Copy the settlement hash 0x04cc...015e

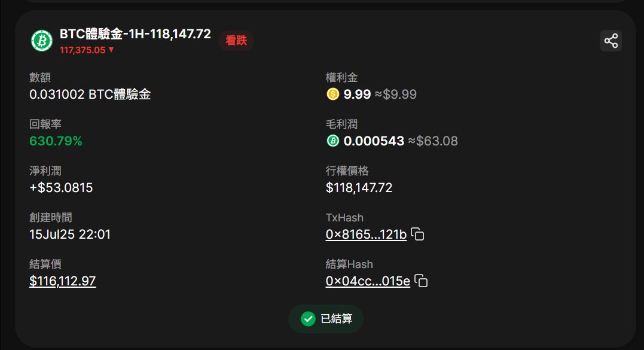click(421, 281)
